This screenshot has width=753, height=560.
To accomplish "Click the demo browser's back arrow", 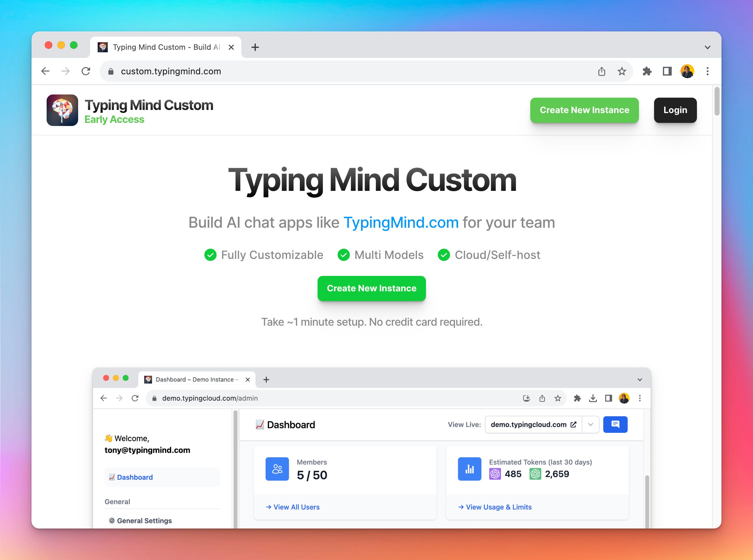I will [x=104, y=398].
